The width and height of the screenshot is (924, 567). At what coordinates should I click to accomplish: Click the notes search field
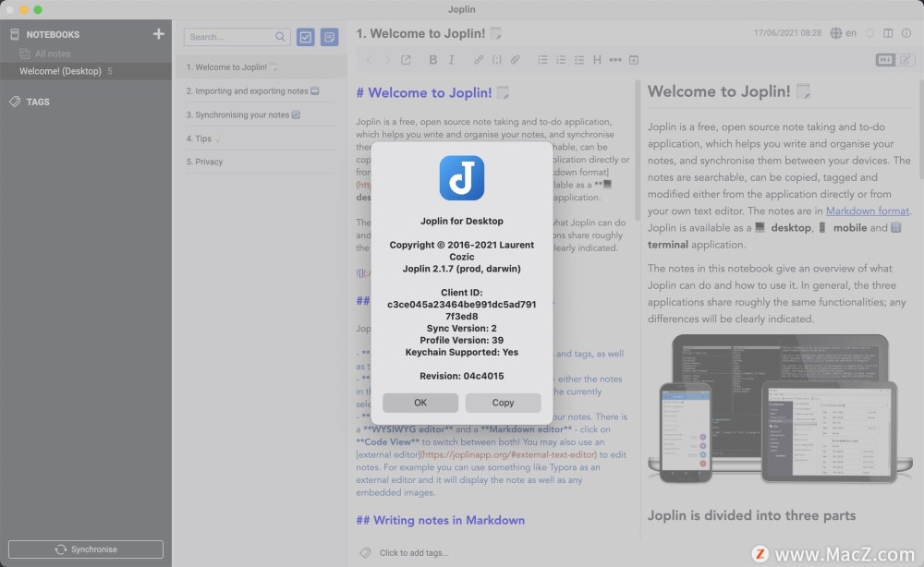[x=229, y=37]
